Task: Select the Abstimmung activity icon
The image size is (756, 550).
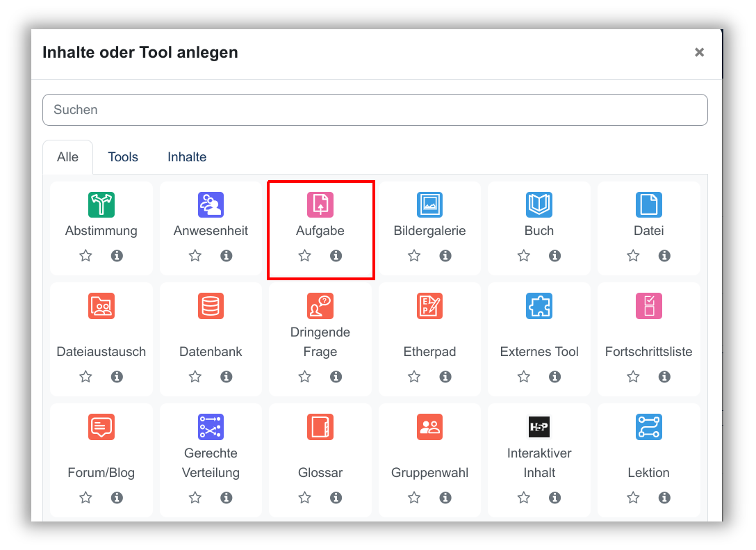Action: (101, 204)
